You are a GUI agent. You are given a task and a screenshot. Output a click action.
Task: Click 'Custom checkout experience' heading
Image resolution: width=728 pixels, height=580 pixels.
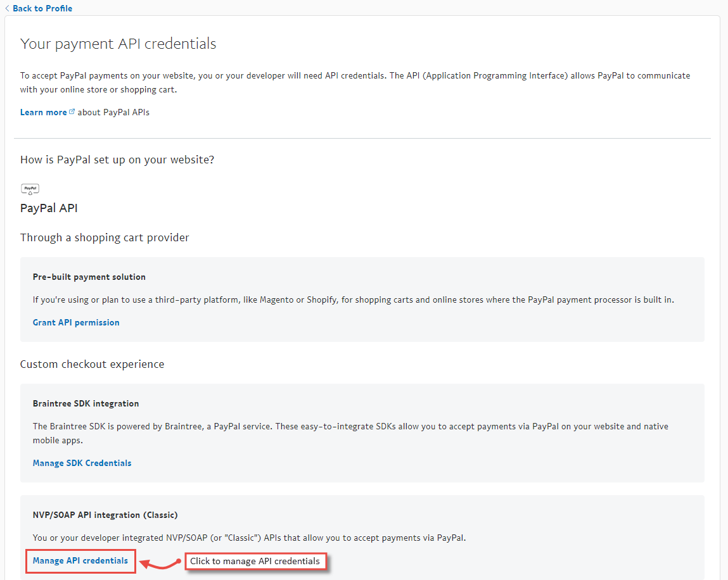[x=92, y=364]
